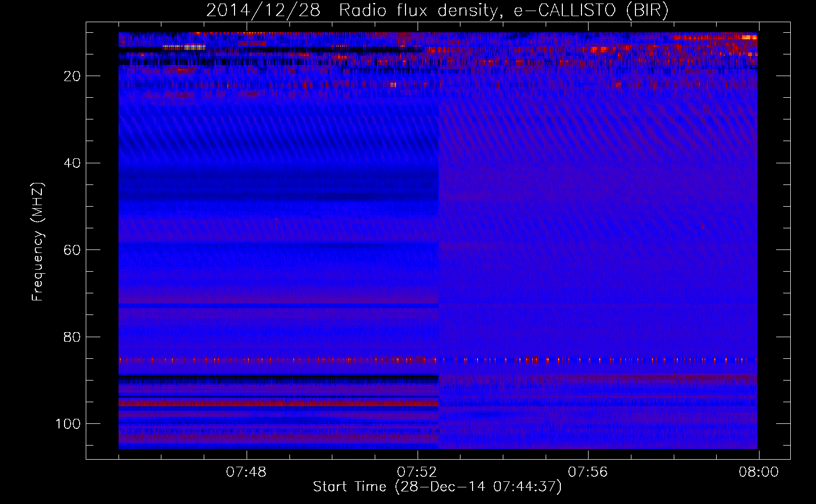
Task: Click the spectrogram plot area
Action: (438, 240)
